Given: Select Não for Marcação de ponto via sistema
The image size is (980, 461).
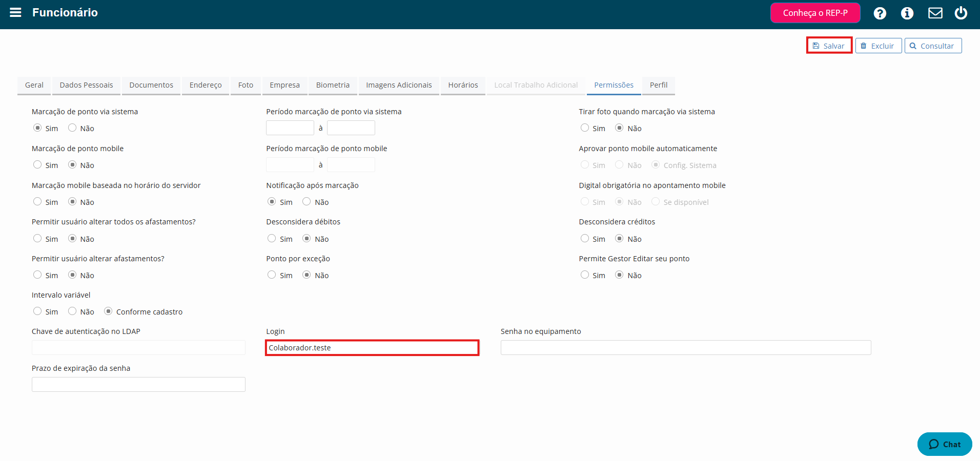Looking at the screenshot, I should click(72, 128).
